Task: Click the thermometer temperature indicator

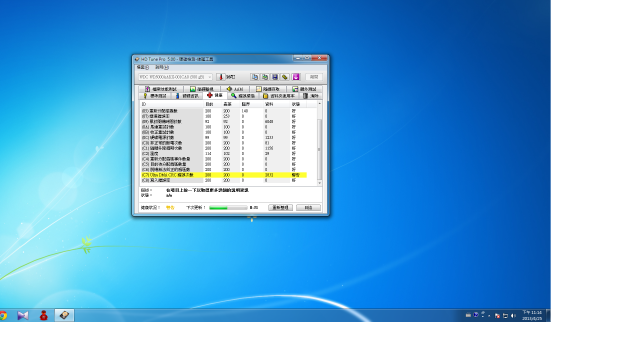Action: point(221,77)
